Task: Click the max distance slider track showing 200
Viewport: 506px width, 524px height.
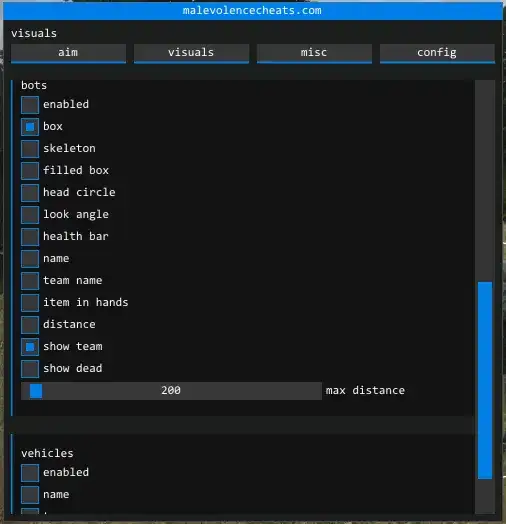Action: coord(171,391)
